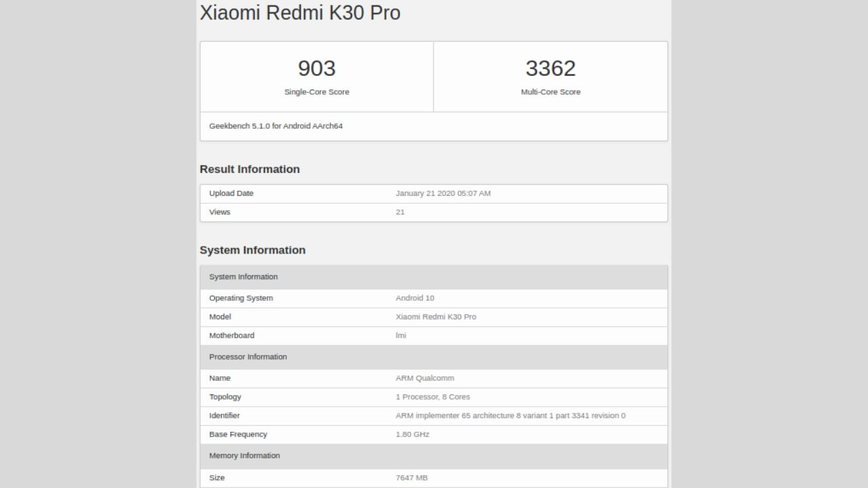The image size is (868, 488).
Task: Select the January 21 2020 05:07 AM value
Action: [x=443, y=194]
